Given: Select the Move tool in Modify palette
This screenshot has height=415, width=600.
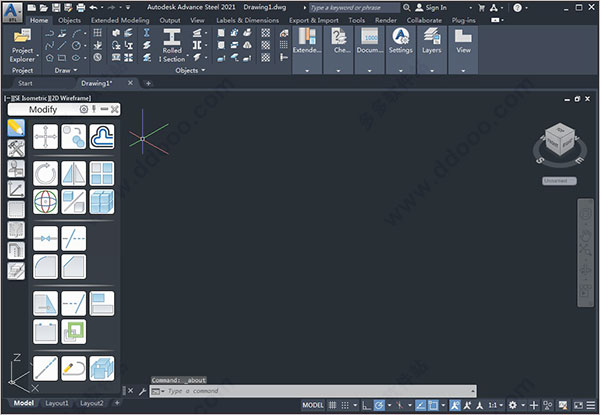Looking at the screenshot, I should (46, 137).
